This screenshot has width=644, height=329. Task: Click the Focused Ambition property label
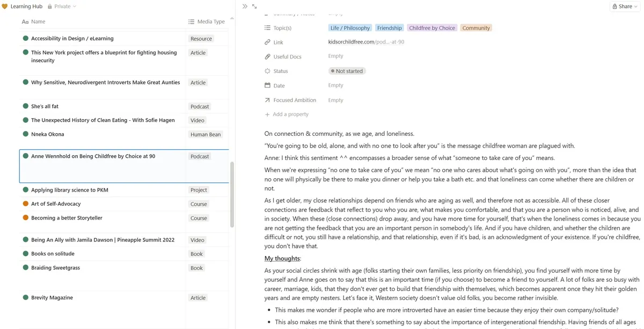point(295,100)
